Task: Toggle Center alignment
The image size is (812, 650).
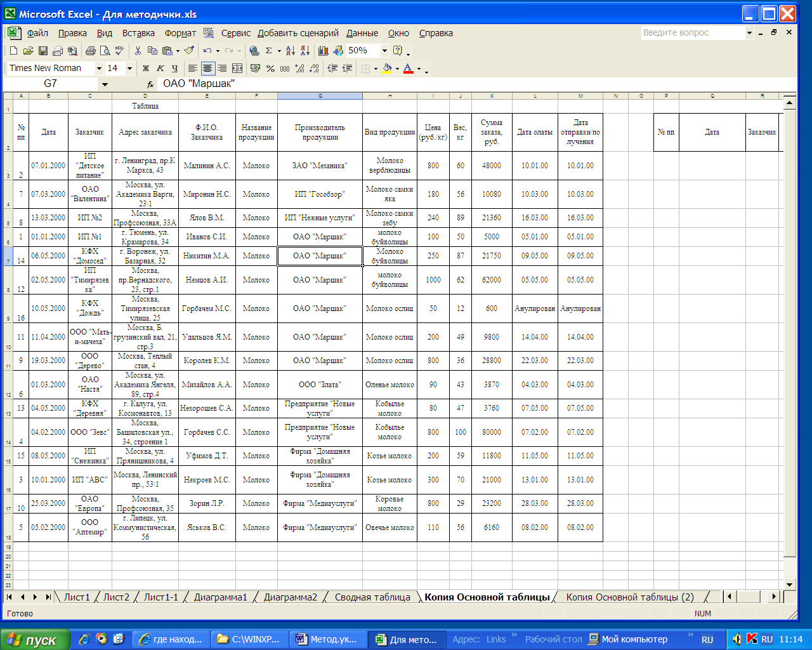Action: (207, 68)
